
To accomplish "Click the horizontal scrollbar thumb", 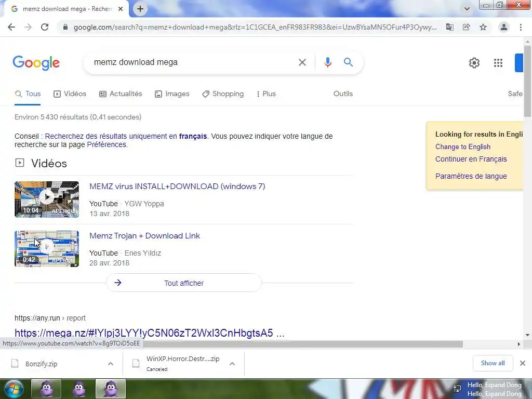I will (x=303, y=344).
